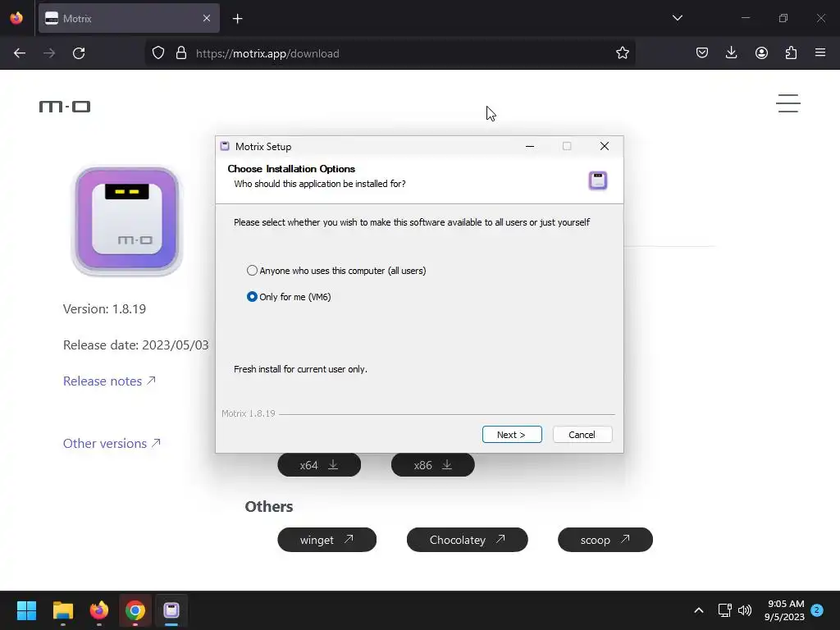Close the Motrix Setup dialog
This screenshot has width=840, height=630.
(605, 146)
